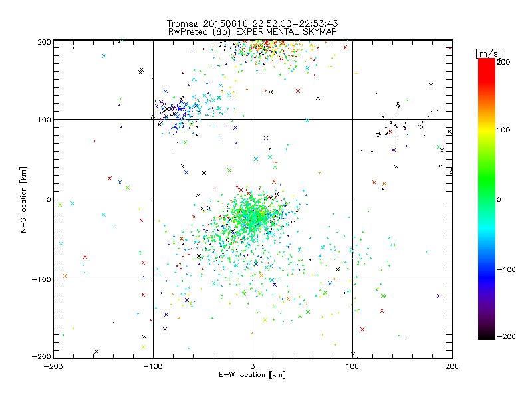Click the "N-S location [km]" axis label
The width and height of the screenshot is (532, 399).
(x=23, y=200)
